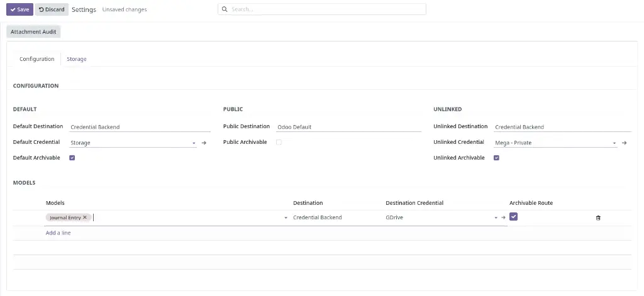Click the Destination column header
This screenshot has height=296, width=644.
[x=308, y=203]
